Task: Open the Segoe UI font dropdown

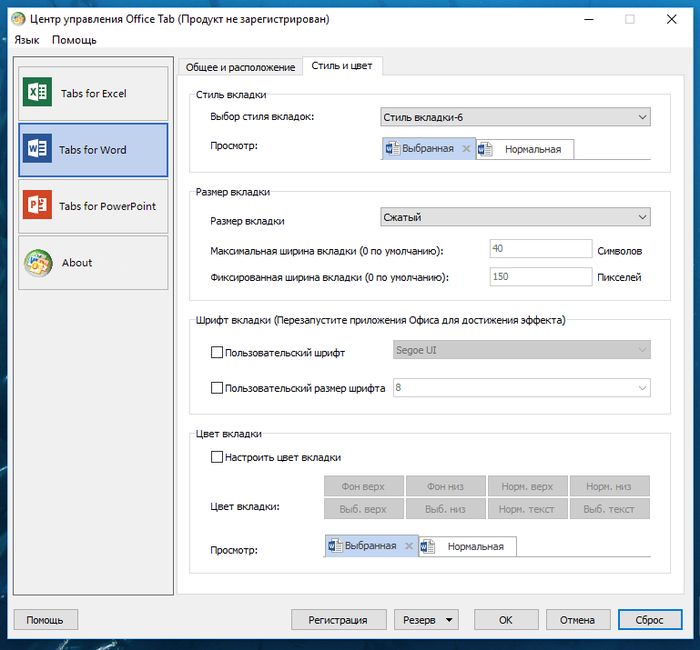Action: click(521, 350)
